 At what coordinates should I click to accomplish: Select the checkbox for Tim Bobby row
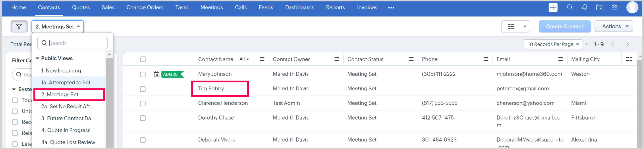click(143, 89)
